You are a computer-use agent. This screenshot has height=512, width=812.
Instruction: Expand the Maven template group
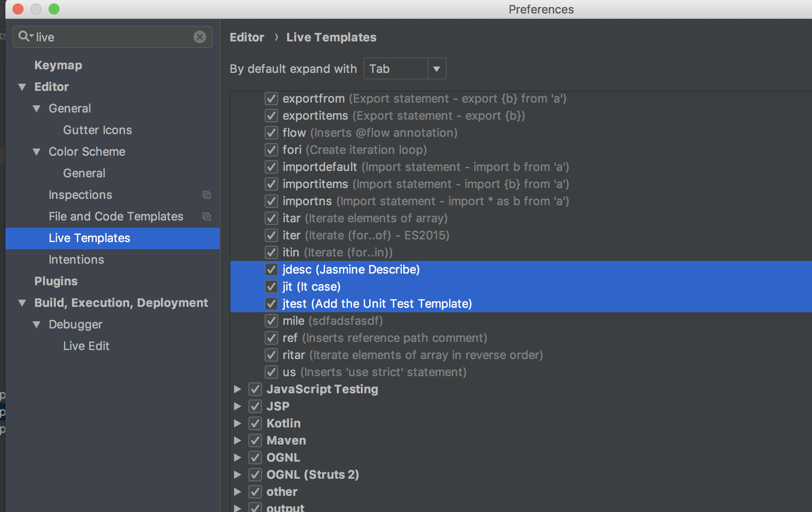(238, 440)
